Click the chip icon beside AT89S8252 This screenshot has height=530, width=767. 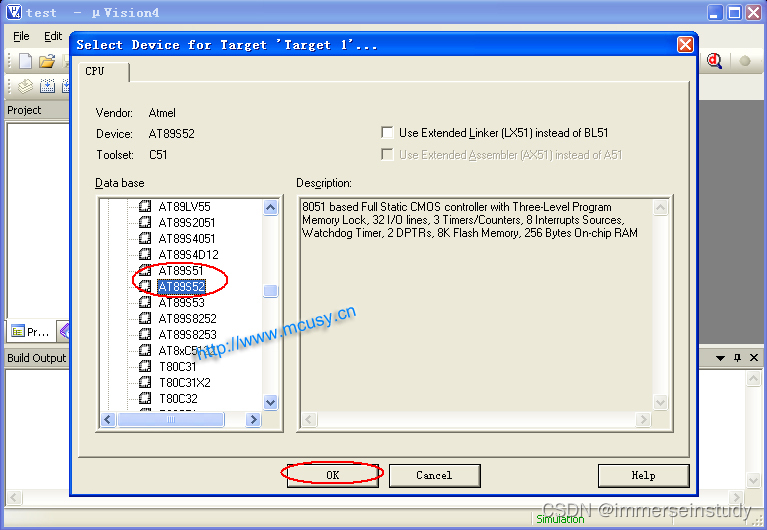pyautogui.click(x=145, y=318)
